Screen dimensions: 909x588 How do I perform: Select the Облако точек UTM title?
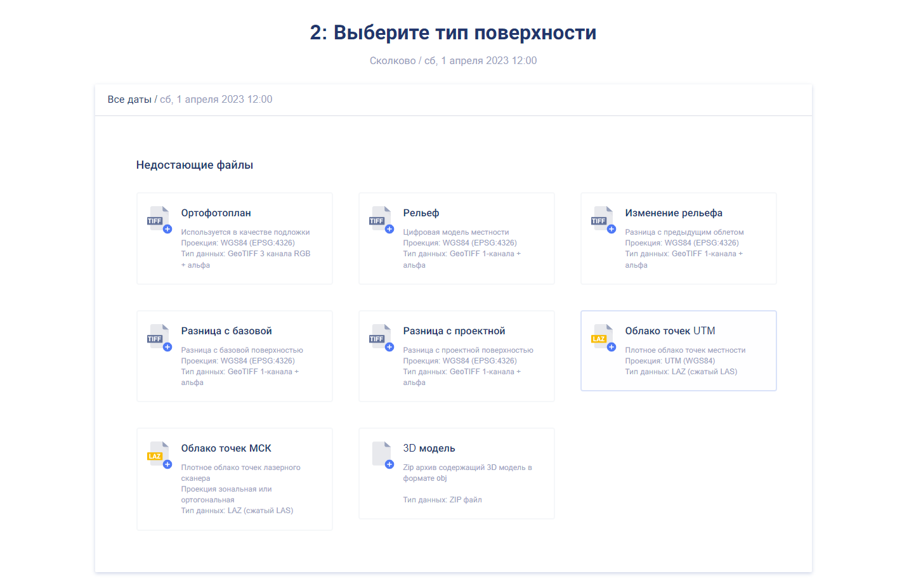pos(670,331)
